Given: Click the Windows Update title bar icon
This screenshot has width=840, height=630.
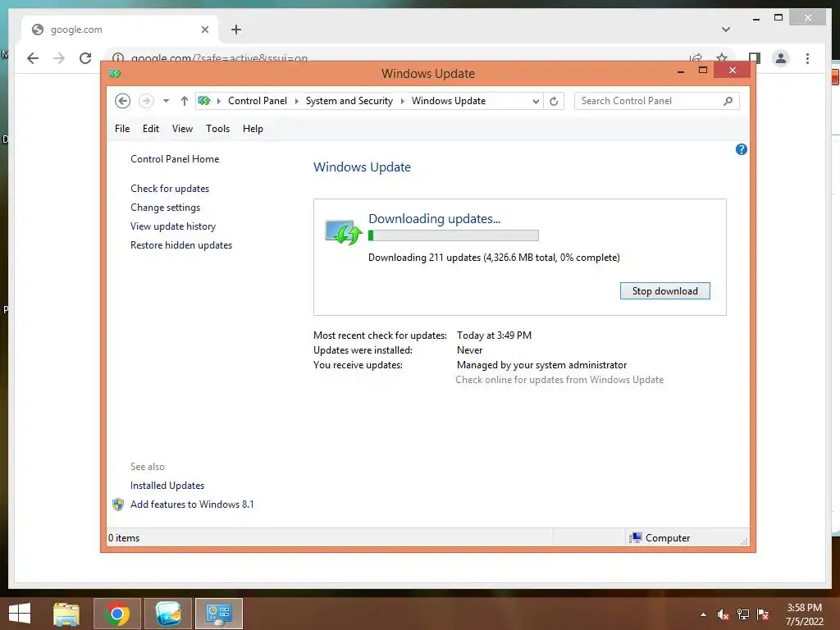Looking at the screenshot, I should 115,73.
